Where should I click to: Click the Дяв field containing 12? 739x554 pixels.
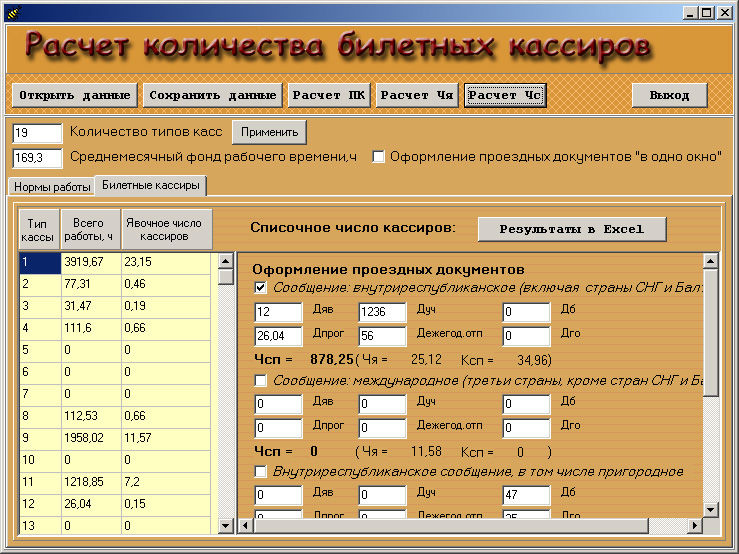279,312
